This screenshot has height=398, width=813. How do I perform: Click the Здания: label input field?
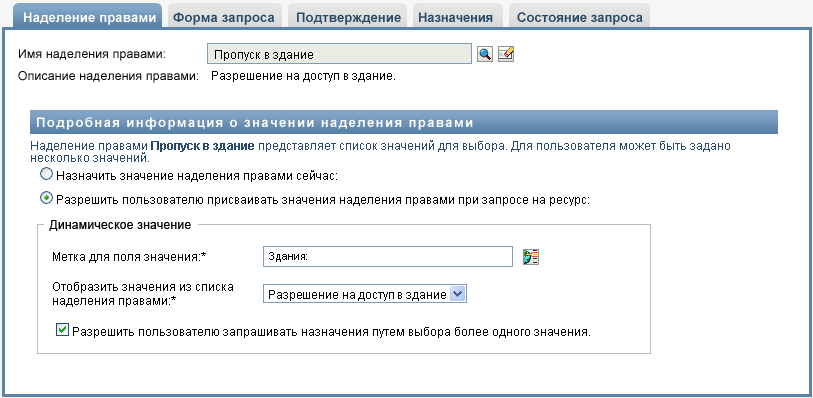pos(388,257)
